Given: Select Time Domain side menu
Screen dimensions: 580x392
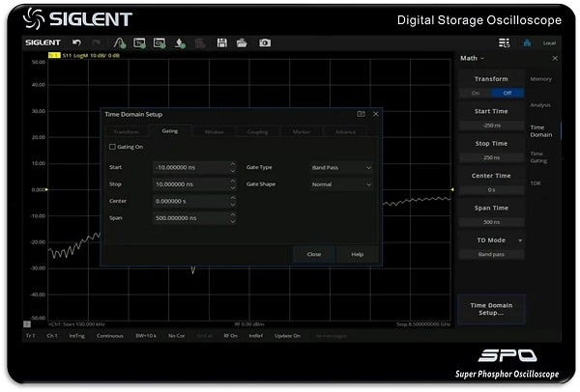Looking at the screenshot, I should 541,131.
